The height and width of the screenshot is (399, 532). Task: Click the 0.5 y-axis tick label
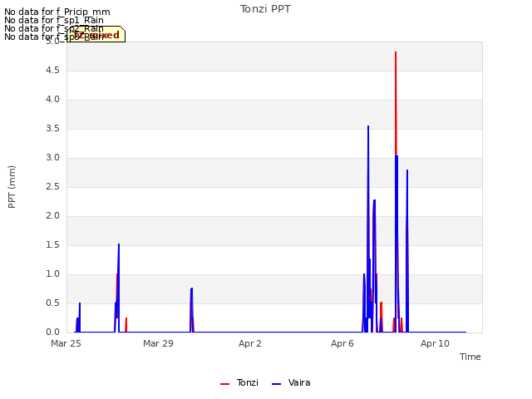tap(52, 303)
